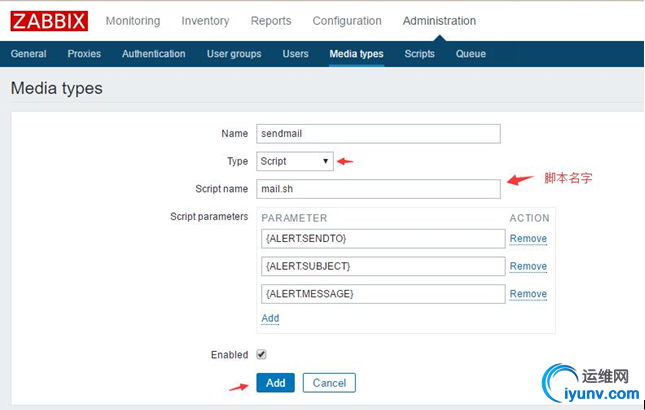
Task: Select the Administration menu
Action: pos(439,21)
